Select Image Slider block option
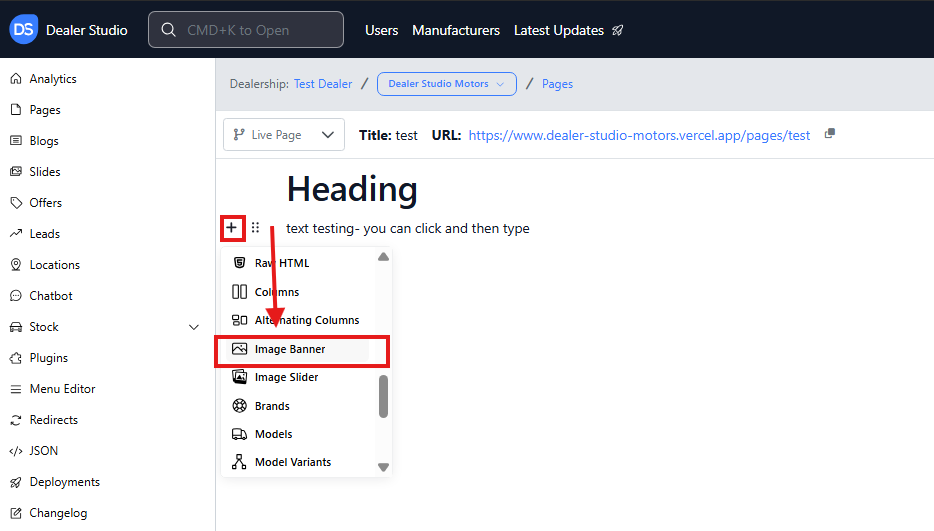This screenshot has width=934, height=531. [x=286, y=377]
